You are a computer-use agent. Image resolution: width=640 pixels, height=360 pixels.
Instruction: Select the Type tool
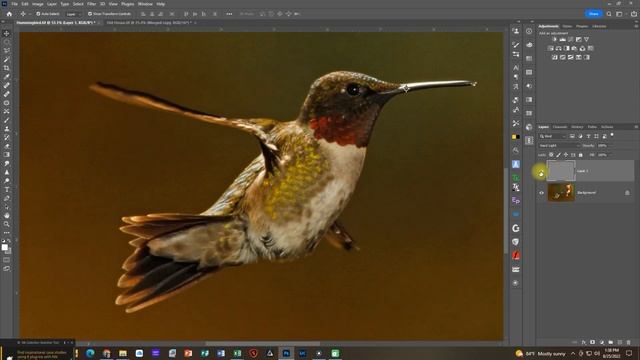pos(7,189)
